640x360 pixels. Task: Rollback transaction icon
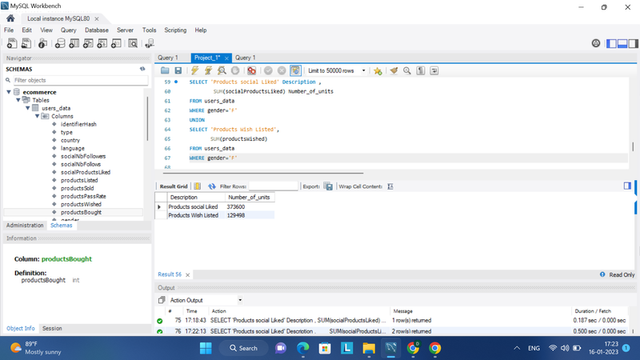pyautogui.click(x=282, y=71)
